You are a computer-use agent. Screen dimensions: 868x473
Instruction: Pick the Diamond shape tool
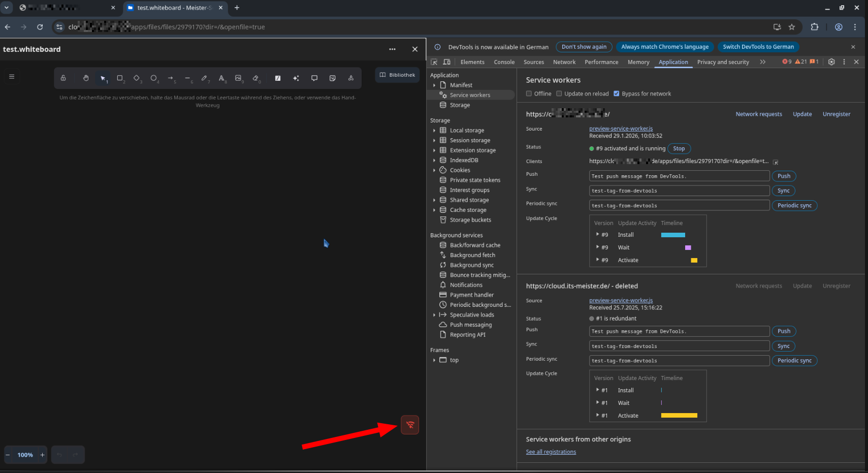point(137,78)
